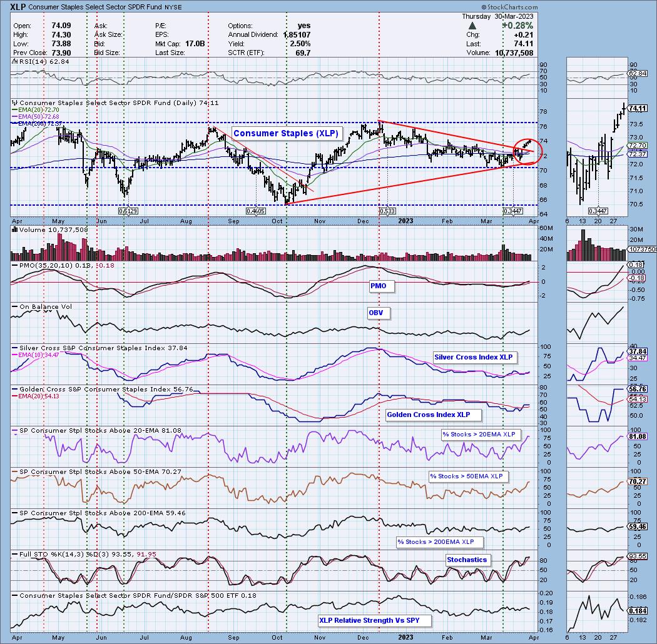Select the Open value 74.09

(61, 26)
